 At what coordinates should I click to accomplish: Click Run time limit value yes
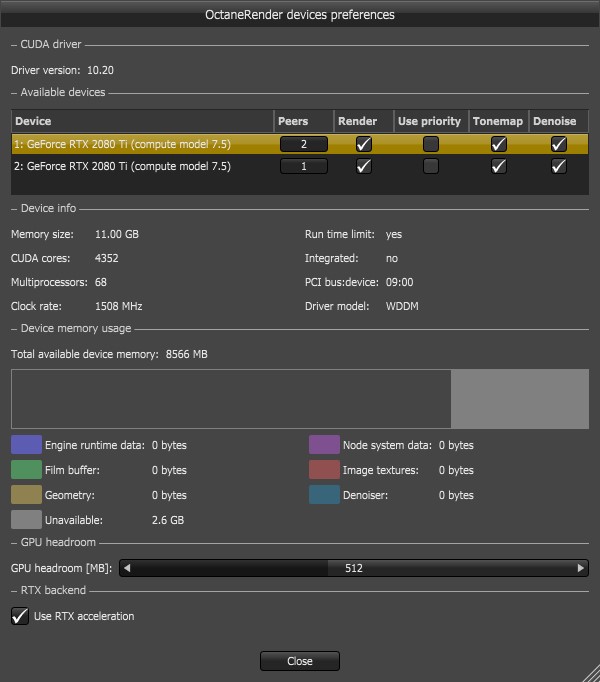pos(394,234)
